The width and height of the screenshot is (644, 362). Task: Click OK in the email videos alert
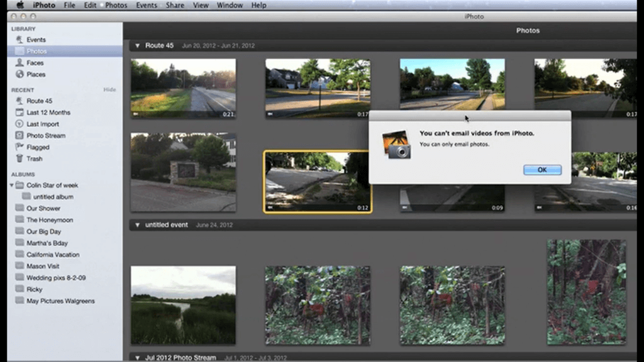(542, 170)
